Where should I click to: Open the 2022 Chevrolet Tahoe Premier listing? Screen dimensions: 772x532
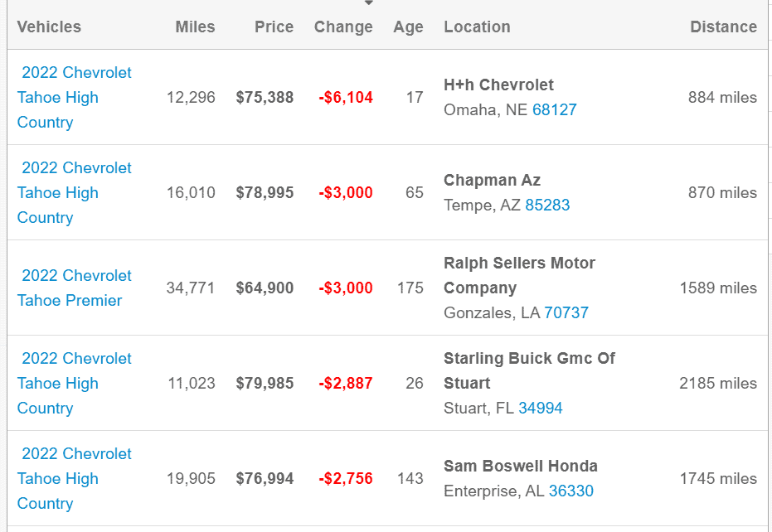75,288
